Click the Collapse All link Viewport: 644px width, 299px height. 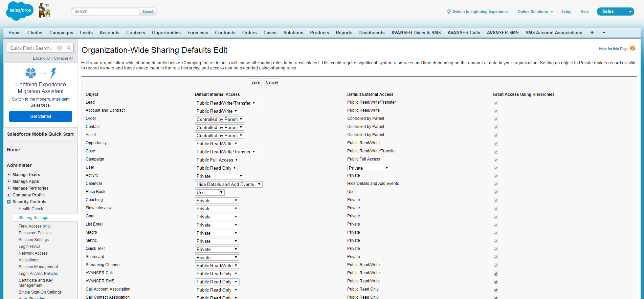[x=64, y=58]
